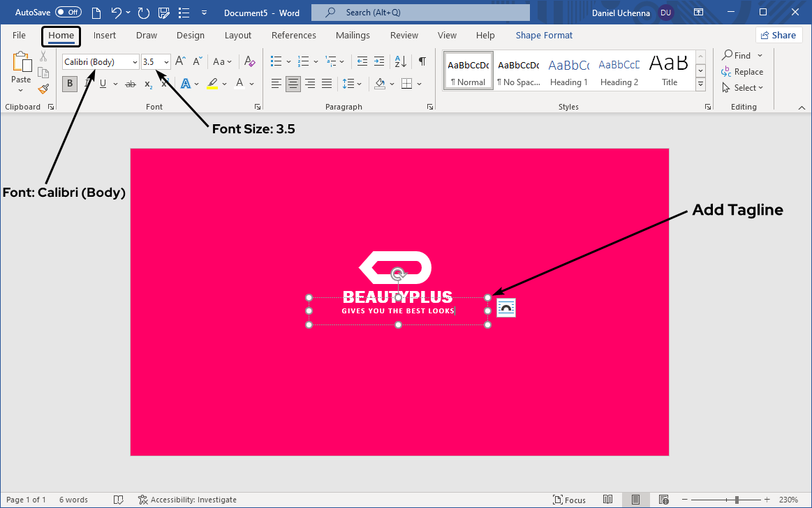Switch to the Insert tab
This screenshot has width=812, height=508.
pos(105,35)
